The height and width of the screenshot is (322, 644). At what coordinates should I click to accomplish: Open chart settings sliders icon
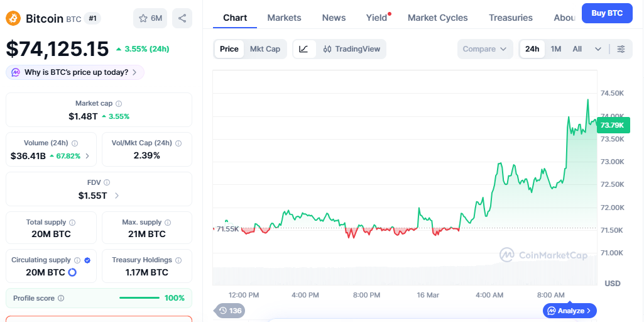(621, 49)
